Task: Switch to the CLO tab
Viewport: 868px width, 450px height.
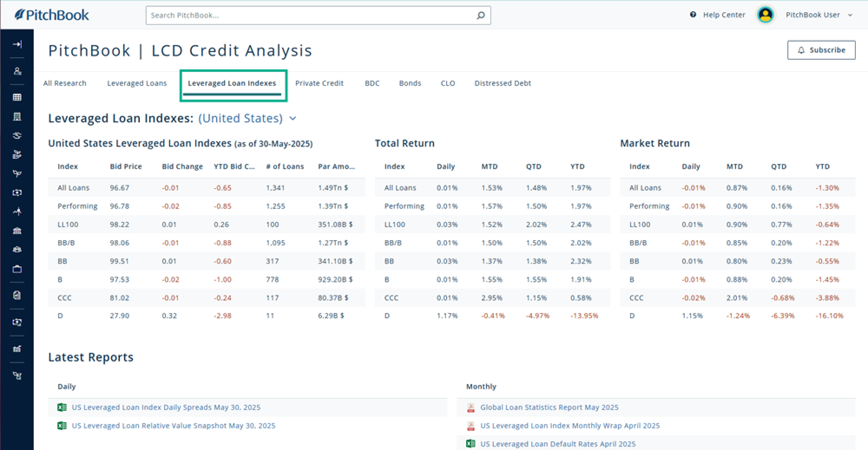Action: pyautogui.click(x=448, y=83)
